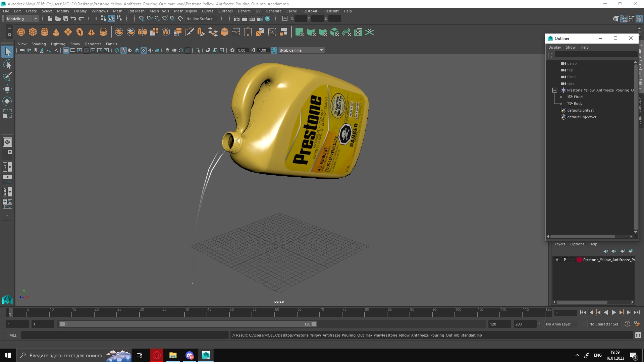
Task: Toggle the viewport grid display button
Action: coord(66,50)
